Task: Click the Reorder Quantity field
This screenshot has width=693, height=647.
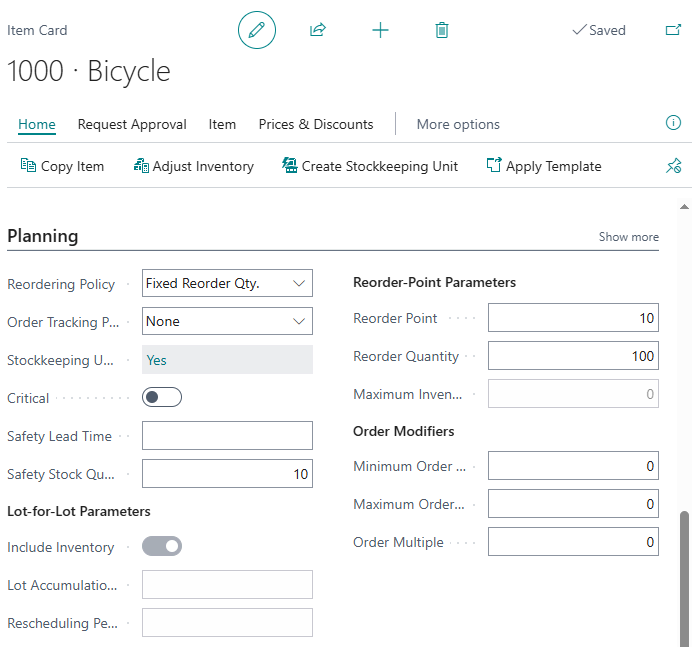Action: point(573,356)
